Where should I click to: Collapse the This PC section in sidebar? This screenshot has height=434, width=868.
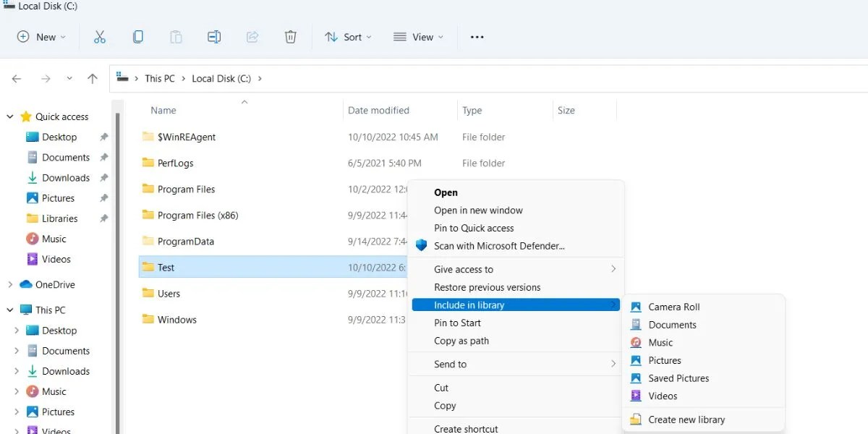pos(9,309)
